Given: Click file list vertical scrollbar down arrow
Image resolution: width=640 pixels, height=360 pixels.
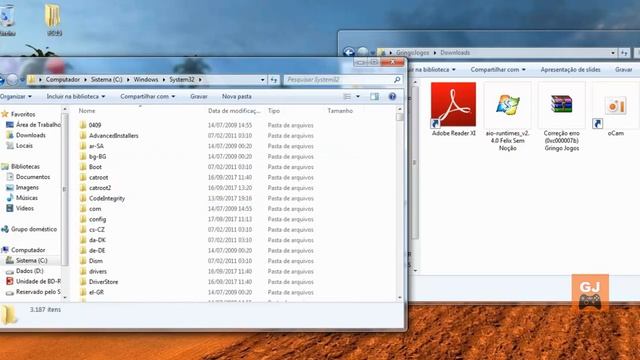Looking at the screenshot, I should pyautogui.click(x=400, y=298).
